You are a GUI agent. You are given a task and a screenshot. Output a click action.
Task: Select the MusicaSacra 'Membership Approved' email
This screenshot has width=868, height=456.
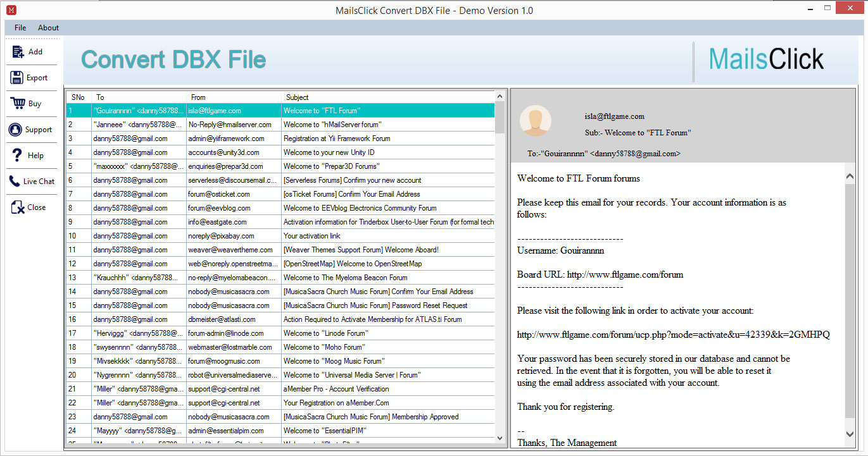click(x=280, y=417)
